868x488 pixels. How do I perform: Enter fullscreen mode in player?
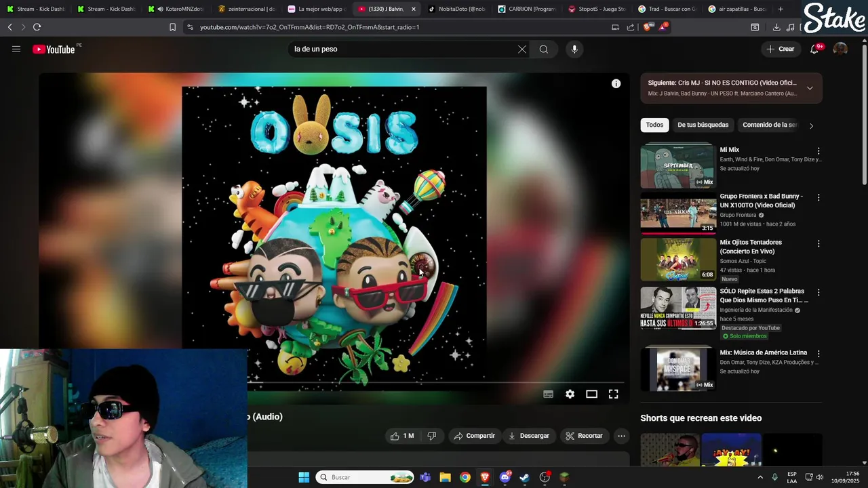[613, 394]
